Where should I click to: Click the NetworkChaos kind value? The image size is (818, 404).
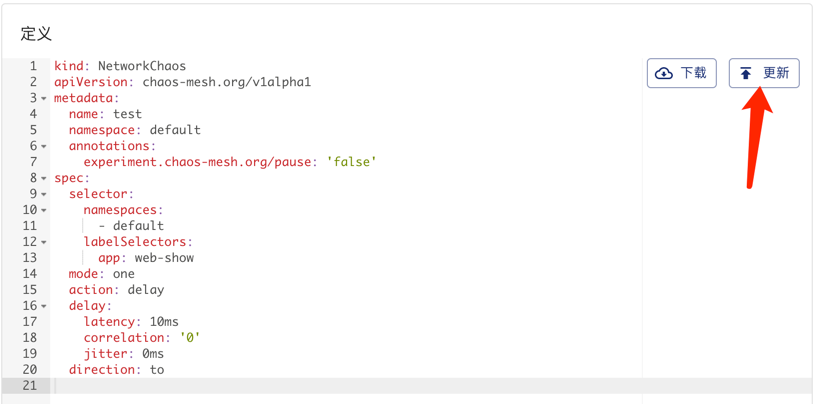pos(142,66)
